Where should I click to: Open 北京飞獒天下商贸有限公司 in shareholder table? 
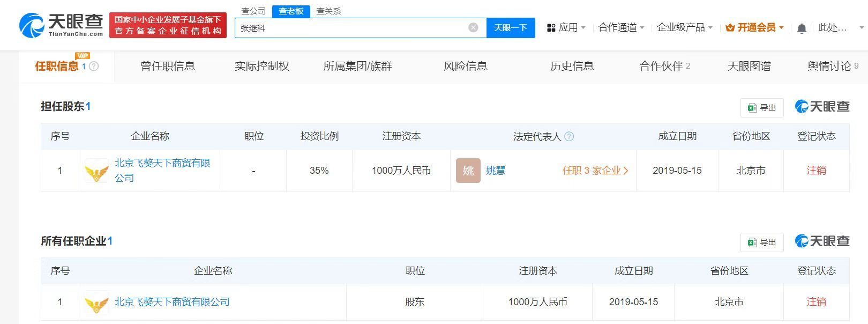click(x=162, y=170)
